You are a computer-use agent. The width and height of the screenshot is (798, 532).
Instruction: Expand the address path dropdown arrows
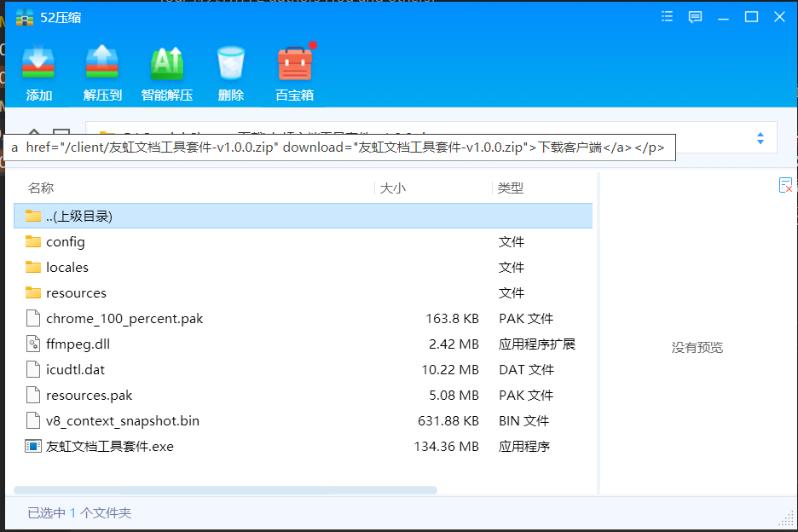(x=760, y=138)
